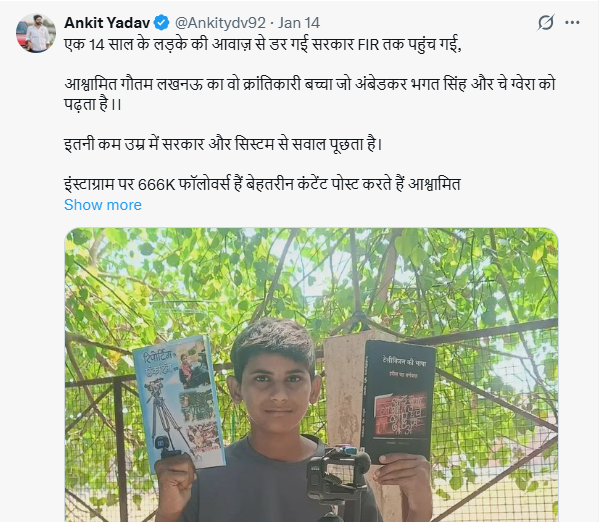This screenshot has height=522, width=605.
Task: Click the Jan 14 timestamp
Action: coord(299,23)
